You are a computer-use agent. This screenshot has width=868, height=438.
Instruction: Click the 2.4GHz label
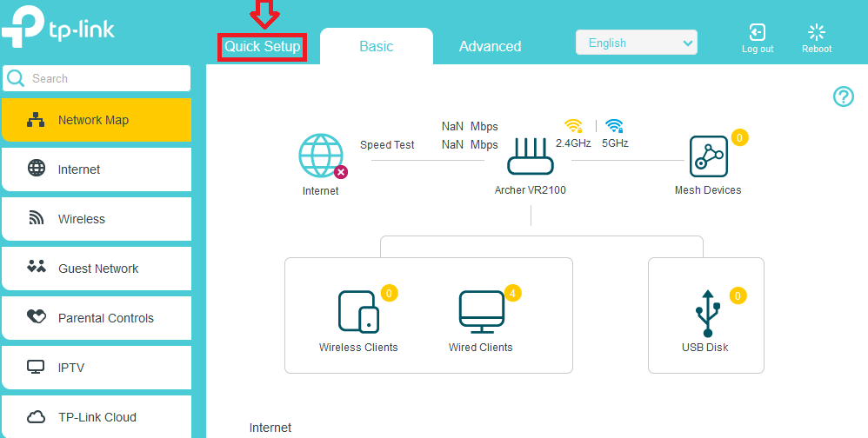click(573, 143)
